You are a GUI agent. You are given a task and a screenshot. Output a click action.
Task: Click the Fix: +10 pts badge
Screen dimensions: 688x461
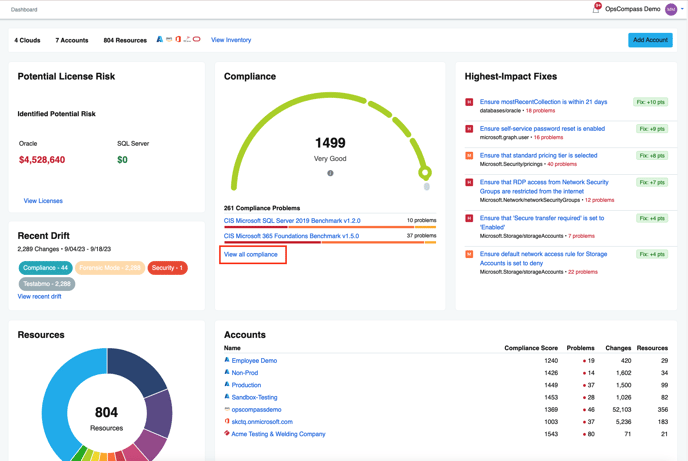pos(650,102)
